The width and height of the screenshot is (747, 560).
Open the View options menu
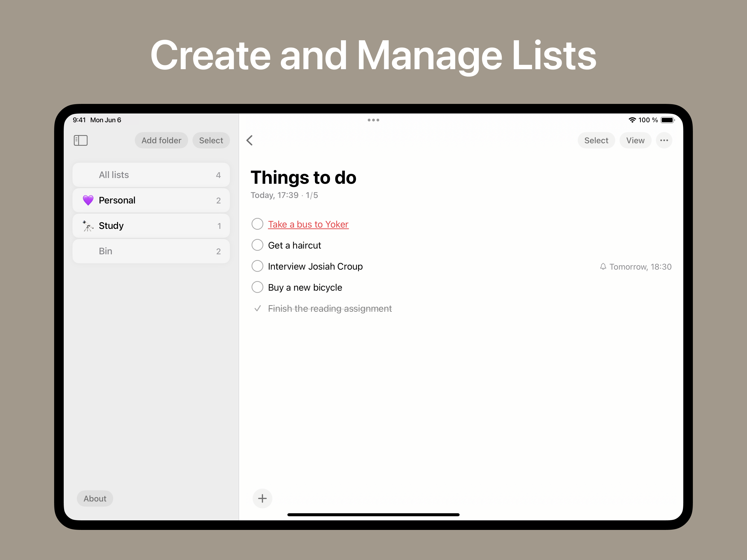point(635,140)
